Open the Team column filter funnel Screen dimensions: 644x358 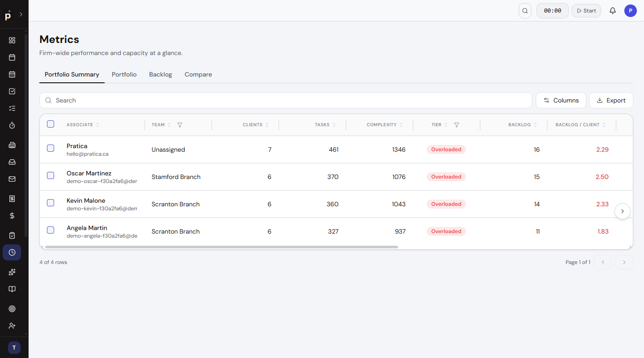(180, 125)
